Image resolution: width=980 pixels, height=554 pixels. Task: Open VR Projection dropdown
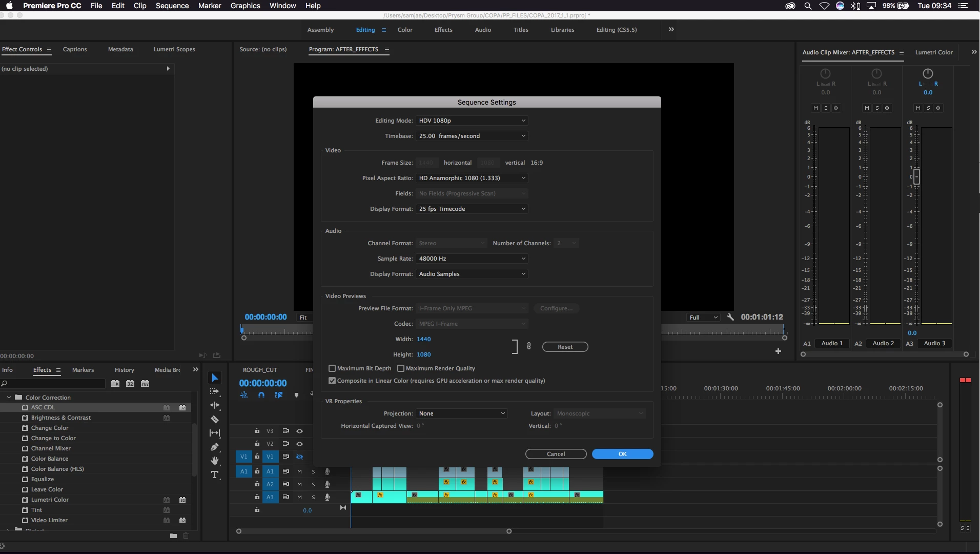click(x=461, y=413)
